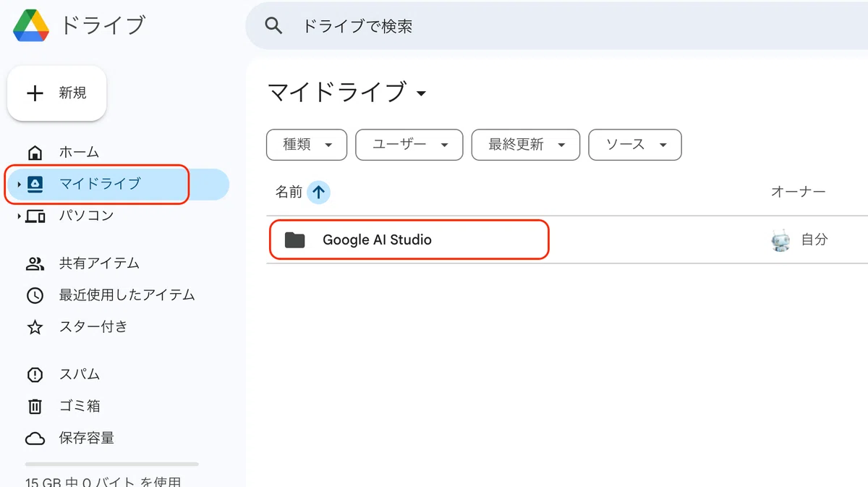Click the ゴミ箱 trash can icon
Image resolution: width=868 pixels, height=487 pixels.
pyautogui.click(x=35, y=407)
